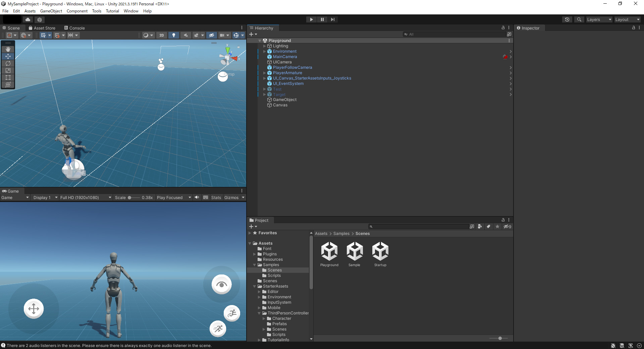The width and height of the screenshot is (644, 349).
Task: Expand the PlayerArmature hierarchy item
Action: [x=264, y=73]
